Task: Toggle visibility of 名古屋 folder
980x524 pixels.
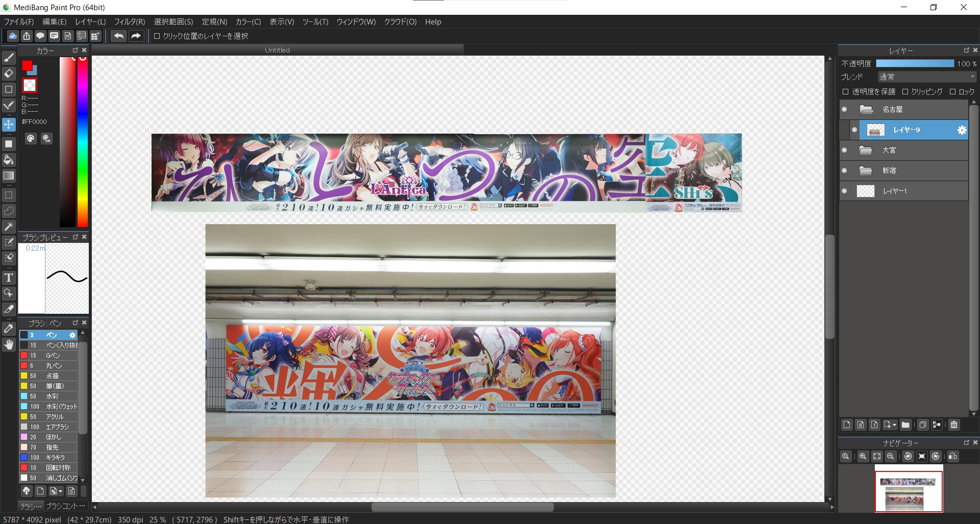Action: pos(844,110)
